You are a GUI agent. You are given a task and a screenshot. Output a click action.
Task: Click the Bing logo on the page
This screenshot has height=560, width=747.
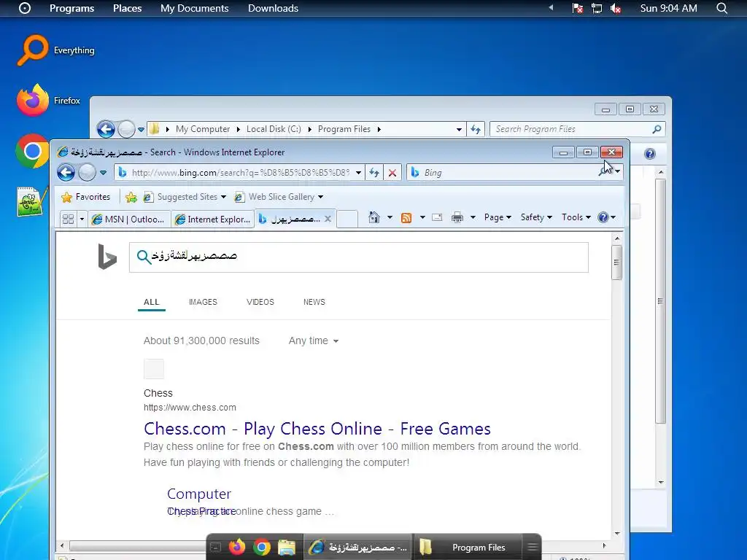coord(107,257)
